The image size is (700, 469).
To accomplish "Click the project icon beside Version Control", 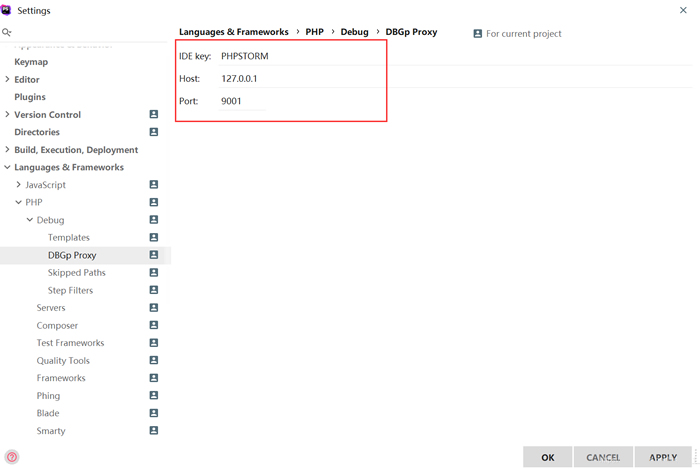I will click(154, 114).
